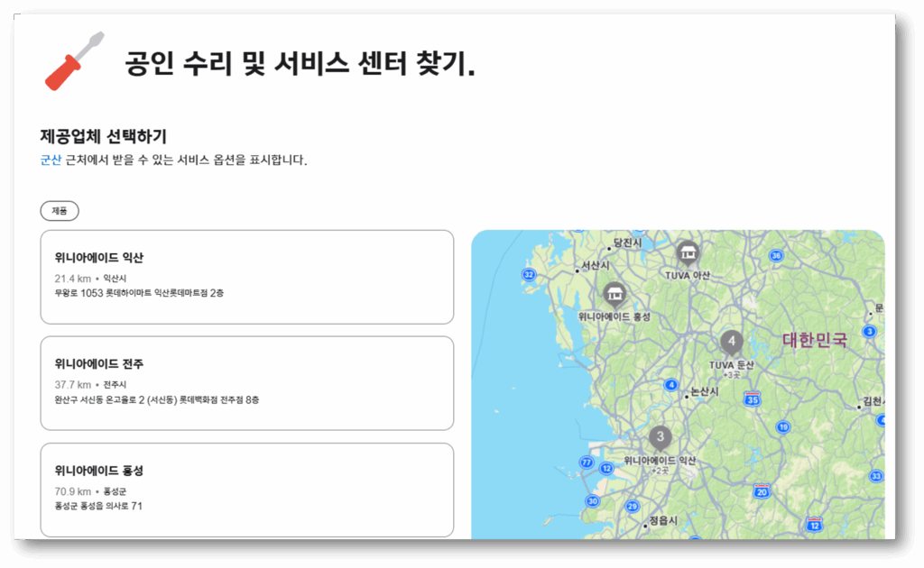Click the 논산시 city label on map
Viewport: 924px width, 568px height.
click(704, 392)
